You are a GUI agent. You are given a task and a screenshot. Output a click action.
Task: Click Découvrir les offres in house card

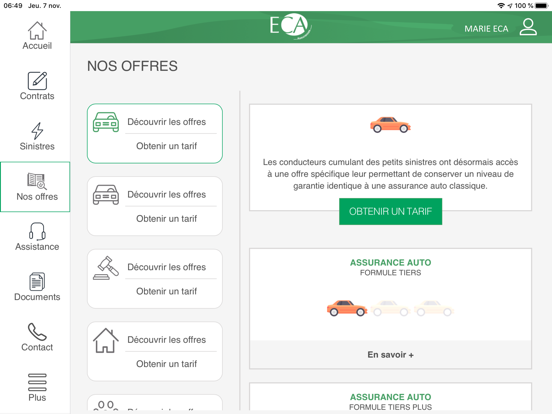coord(167,340)
